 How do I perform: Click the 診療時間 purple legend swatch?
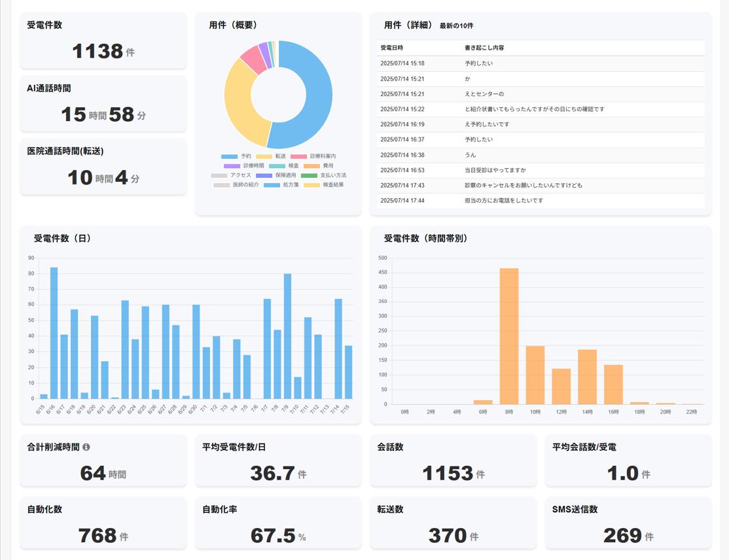[232, 166]
